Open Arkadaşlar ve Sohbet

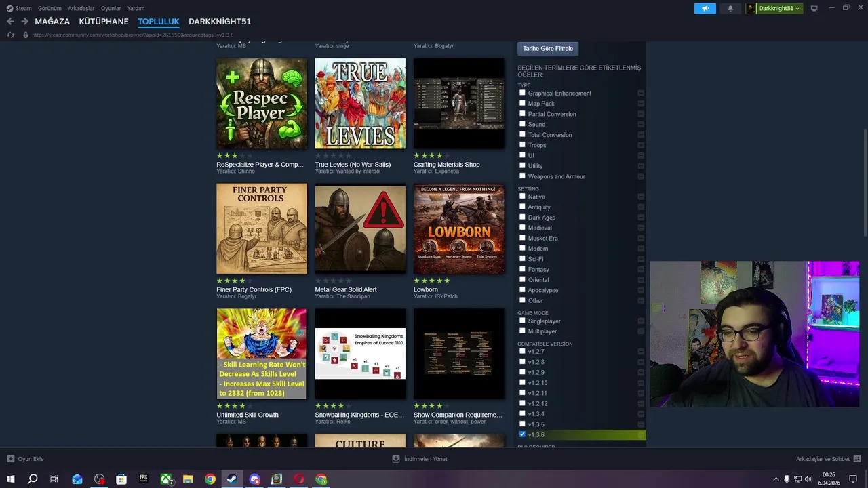828,459
